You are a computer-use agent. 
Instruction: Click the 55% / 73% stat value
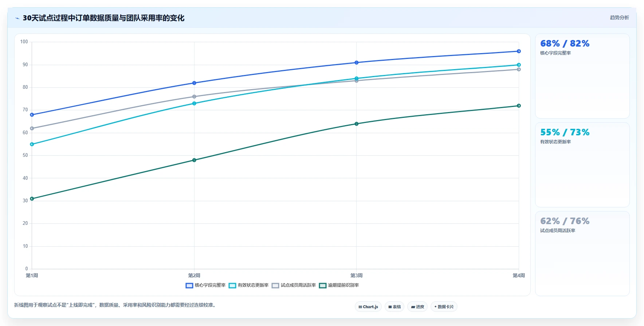pyautogui.click(x=565, y=132)
